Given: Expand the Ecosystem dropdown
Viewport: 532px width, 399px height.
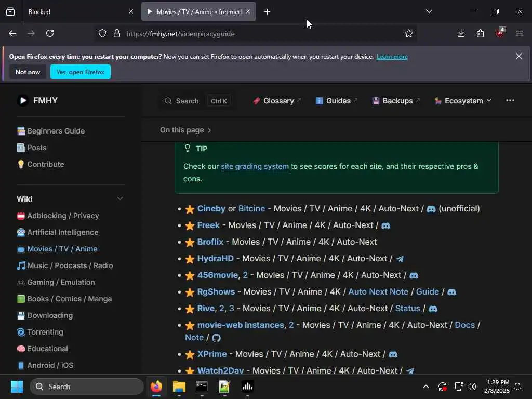Looking at the screenshot, I should pos(463,101).
